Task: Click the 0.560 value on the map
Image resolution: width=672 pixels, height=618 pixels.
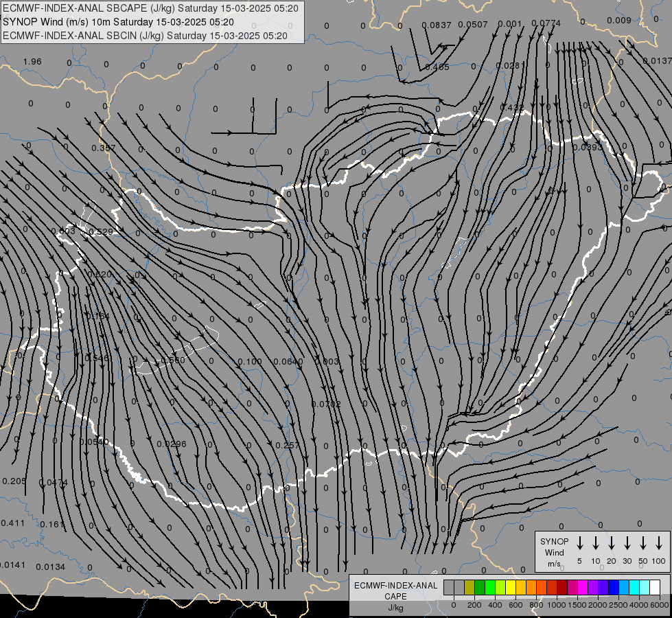Action: tap(173, 360)
